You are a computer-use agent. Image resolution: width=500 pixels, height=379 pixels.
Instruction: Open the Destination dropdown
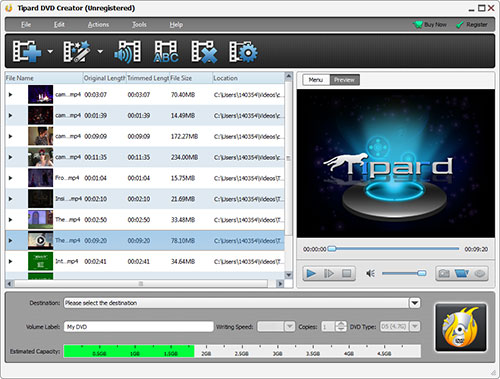tap(415, 303)
